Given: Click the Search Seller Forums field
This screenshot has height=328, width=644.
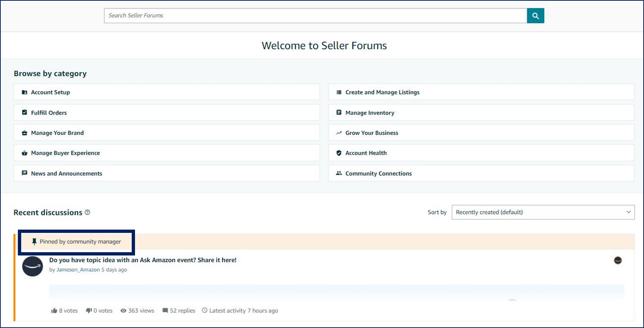Looking at the screenshot, I should point(316,16).
